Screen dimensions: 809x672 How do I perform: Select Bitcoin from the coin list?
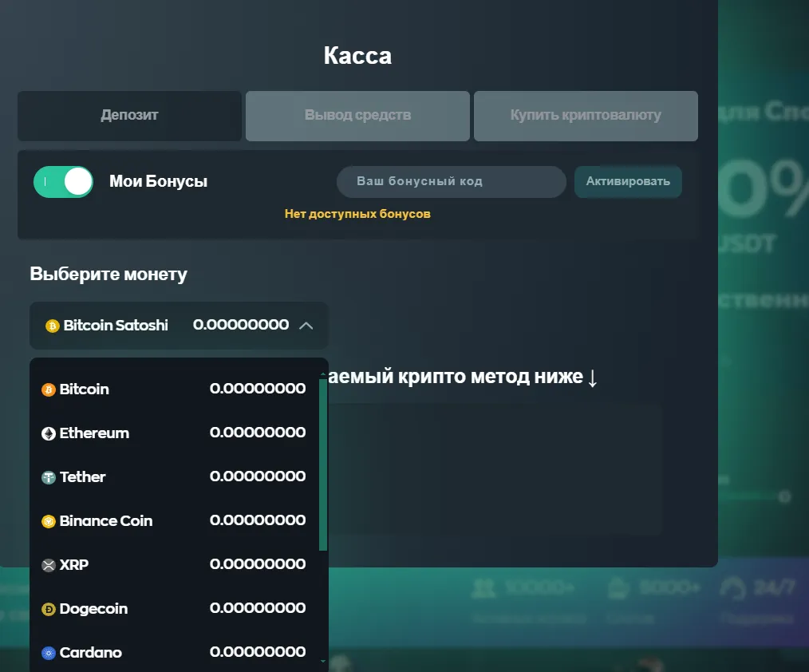click(174, 389)
